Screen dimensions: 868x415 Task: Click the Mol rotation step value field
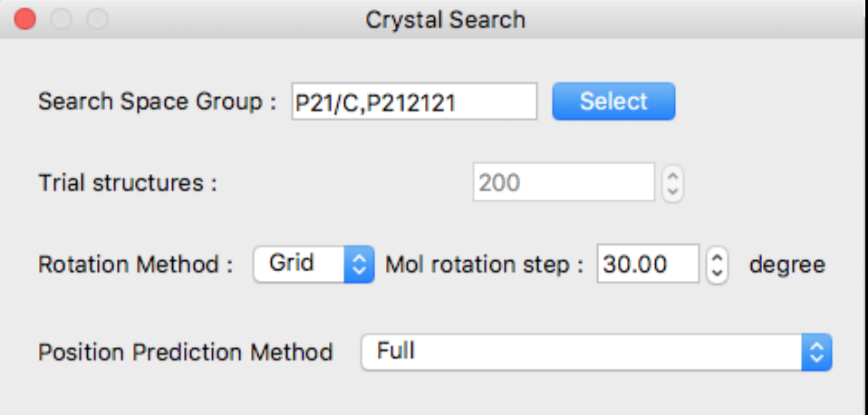[648, 264]
